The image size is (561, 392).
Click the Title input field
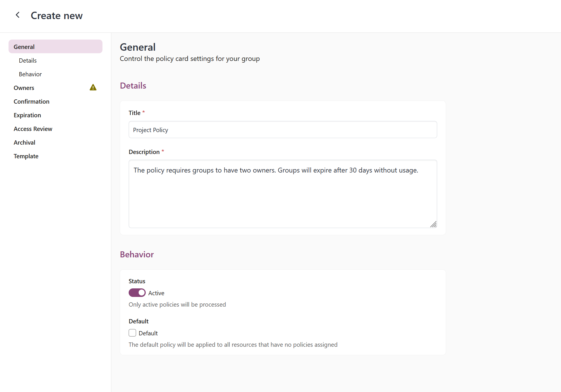282,130
